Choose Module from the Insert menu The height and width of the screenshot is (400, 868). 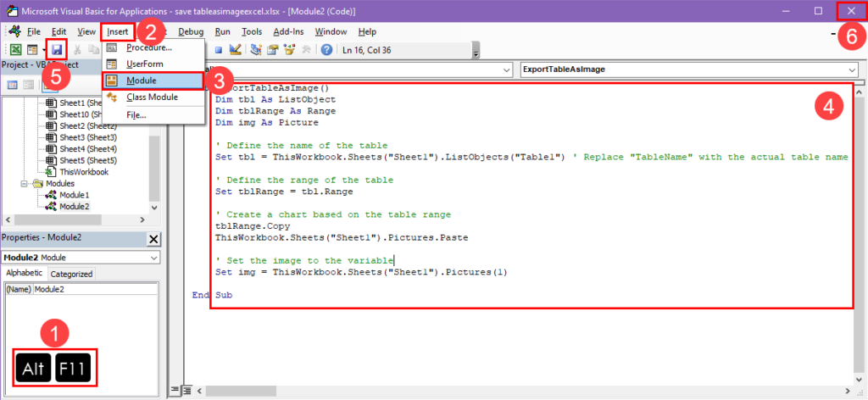pyautogui.click(x=153, y=81)
